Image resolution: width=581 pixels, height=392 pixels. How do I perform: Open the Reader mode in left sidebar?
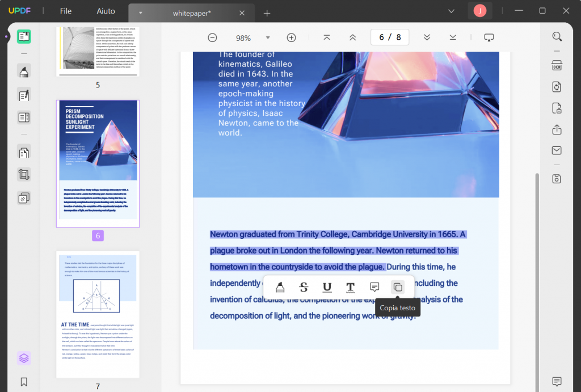click(x=24, y=36)
